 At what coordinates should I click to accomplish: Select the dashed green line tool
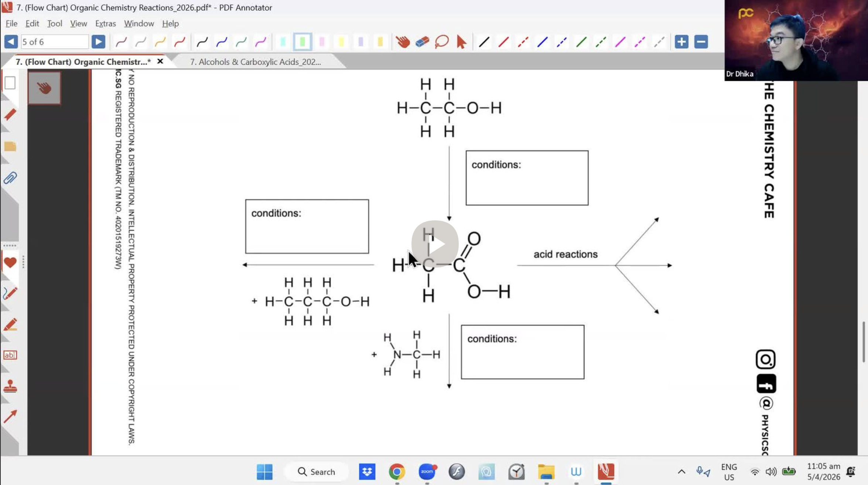[x=601, y=42]
